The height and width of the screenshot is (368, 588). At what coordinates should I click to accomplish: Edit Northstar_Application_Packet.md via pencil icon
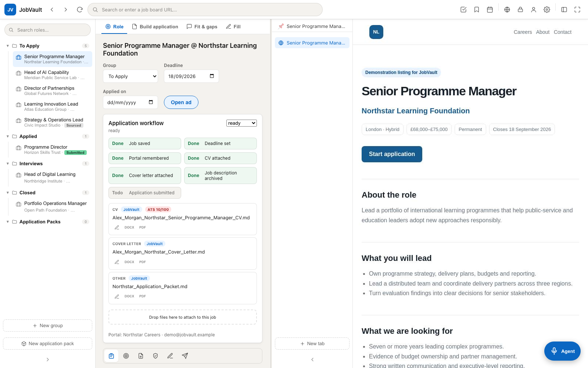click(x=117, y=296)
